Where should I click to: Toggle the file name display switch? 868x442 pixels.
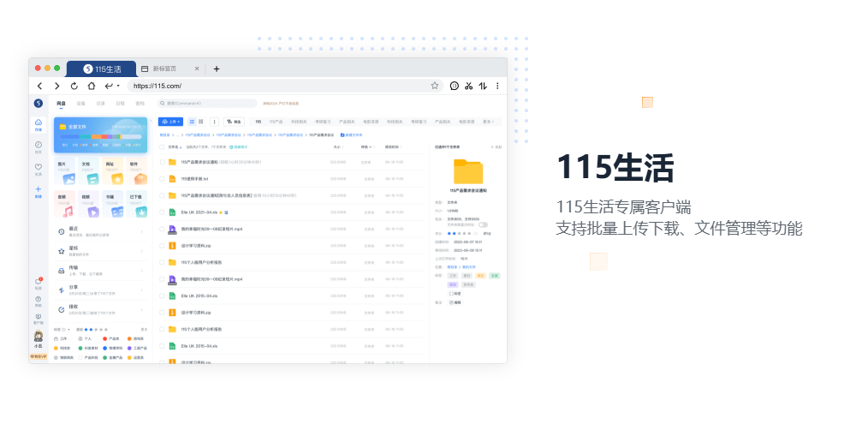pyautogui.click(x=483, y=225)
